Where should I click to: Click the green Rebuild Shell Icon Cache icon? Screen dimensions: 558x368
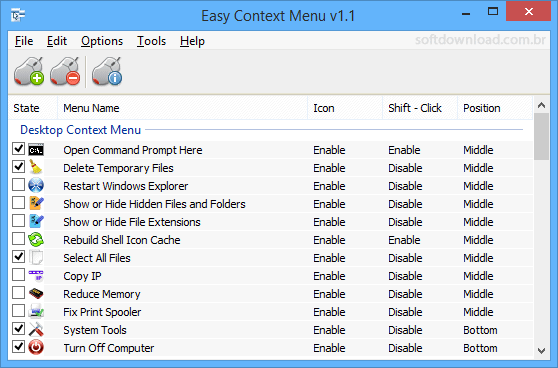36,240
